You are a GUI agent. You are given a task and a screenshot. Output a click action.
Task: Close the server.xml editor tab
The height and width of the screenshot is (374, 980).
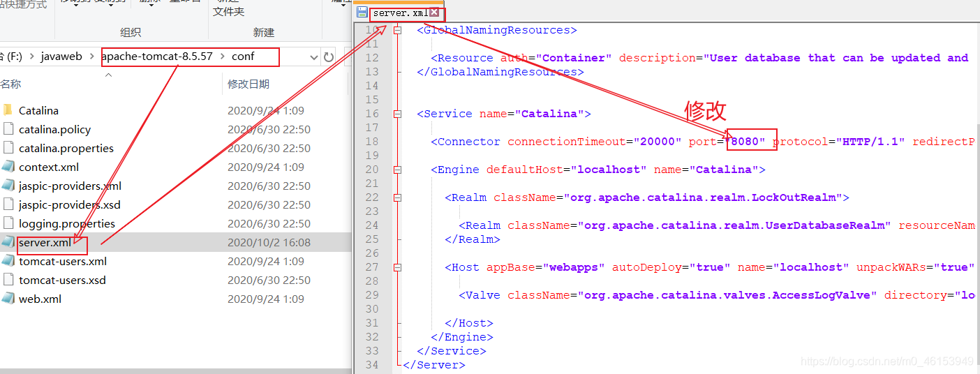pos(434,13)
